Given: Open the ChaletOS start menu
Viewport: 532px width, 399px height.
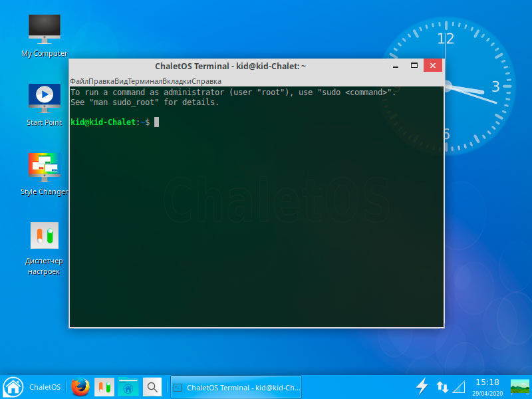Looking at the screenshot, I should click(32, 386).
